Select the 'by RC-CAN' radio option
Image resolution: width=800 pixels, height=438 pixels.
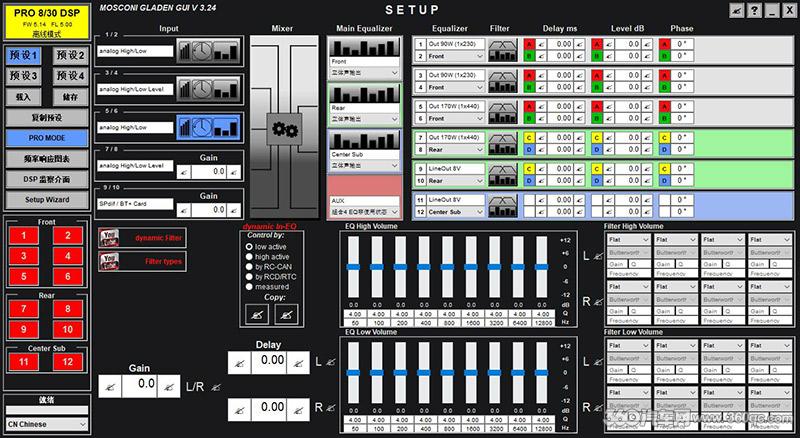pyautogui.click(x=249, y=266)
